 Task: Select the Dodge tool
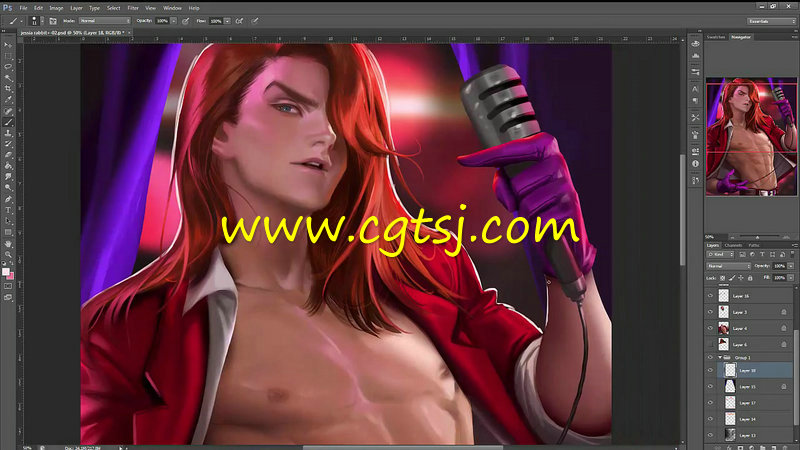pos(8,188)
